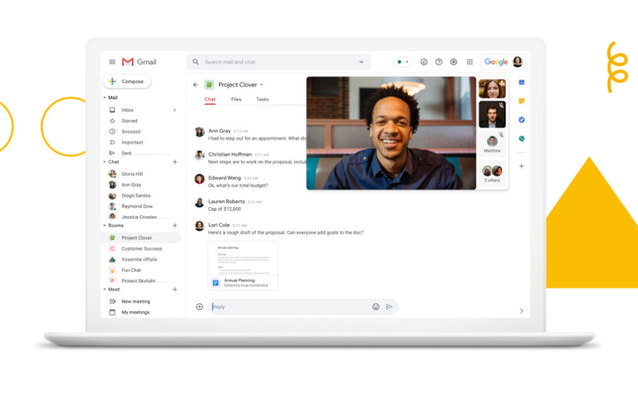Open Keep notes in the side panel
This screenshot has height=393, width=638.
click(522, 101)
